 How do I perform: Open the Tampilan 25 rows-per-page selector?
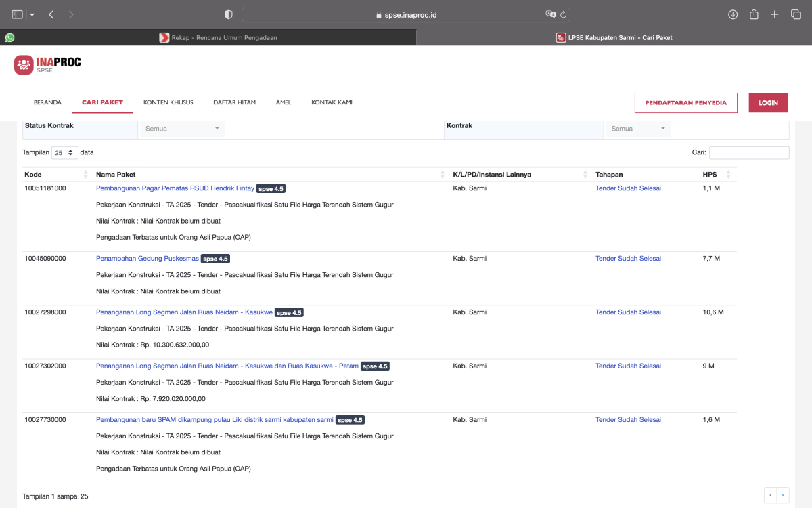pos(65,153)
